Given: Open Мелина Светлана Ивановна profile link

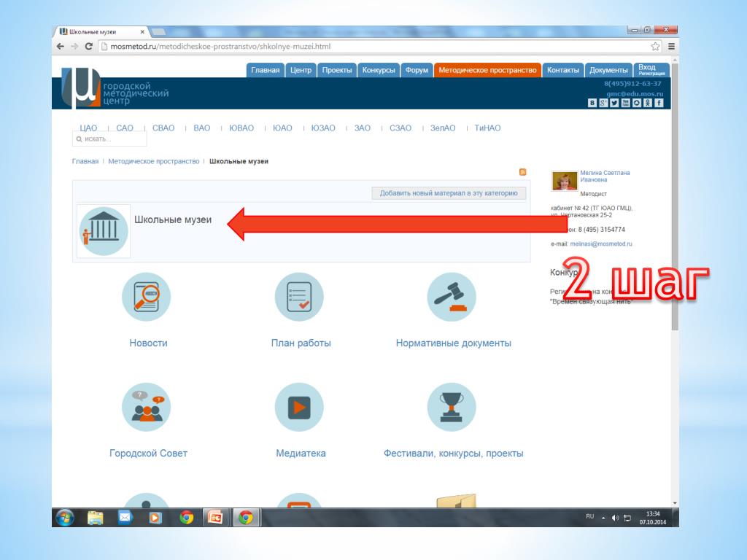Looking at the screenshot, I should coord(605,176).
